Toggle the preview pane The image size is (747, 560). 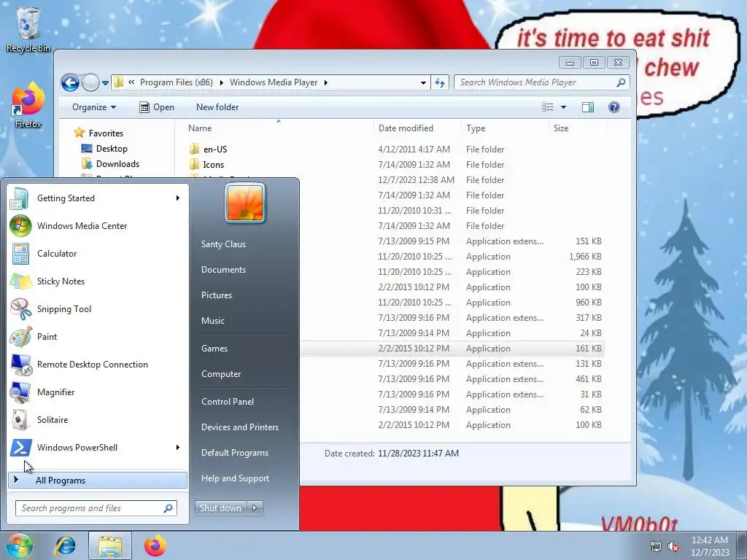coord(588,107)
